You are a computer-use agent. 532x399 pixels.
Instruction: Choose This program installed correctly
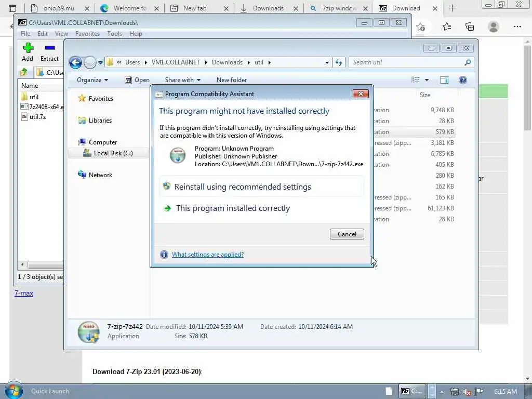coord(262,208)
